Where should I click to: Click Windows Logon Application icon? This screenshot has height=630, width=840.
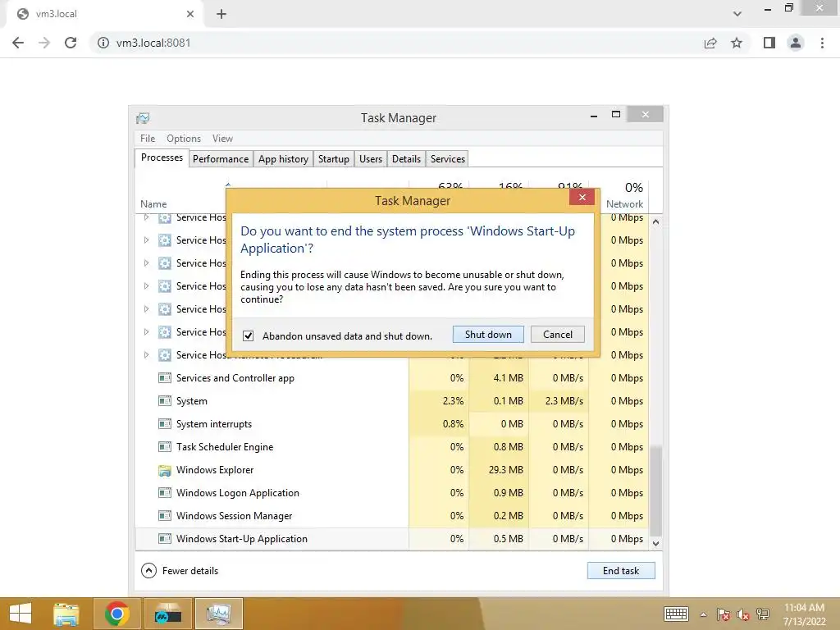click(x=164, y=493)
